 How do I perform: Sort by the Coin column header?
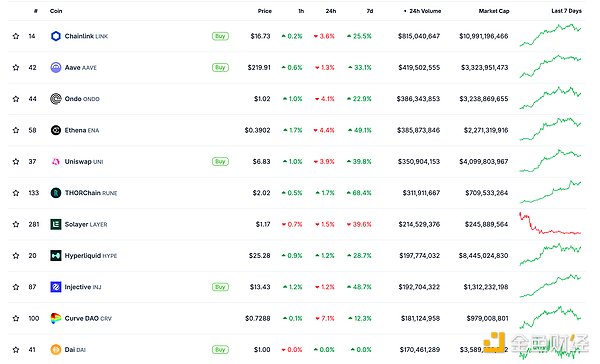click(x=56, y=11)
